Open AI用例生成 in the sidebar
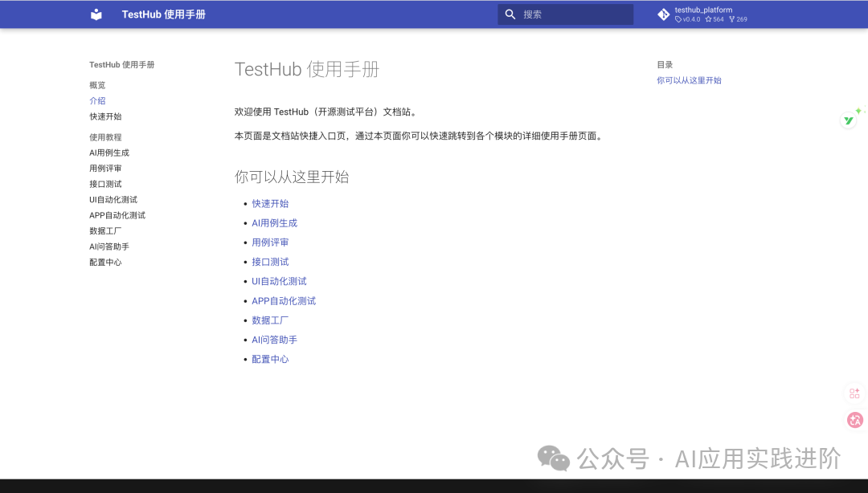This screenshot has width=868, height=493. (109, 153)
